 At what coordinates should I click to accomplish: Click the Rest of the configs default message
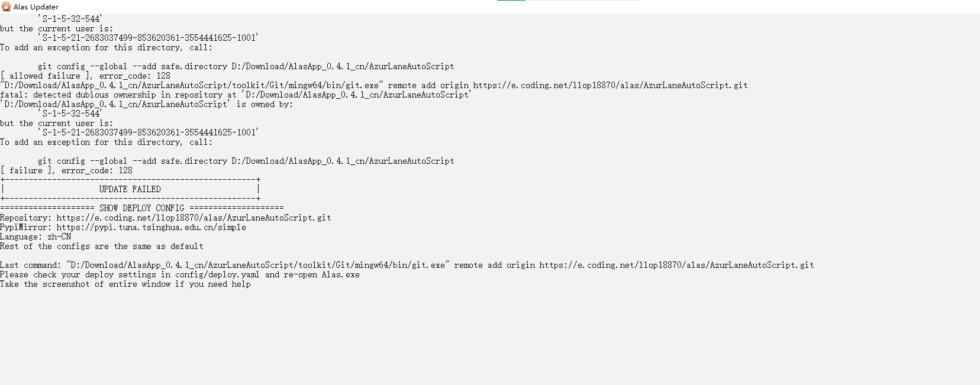pos(102,245)
